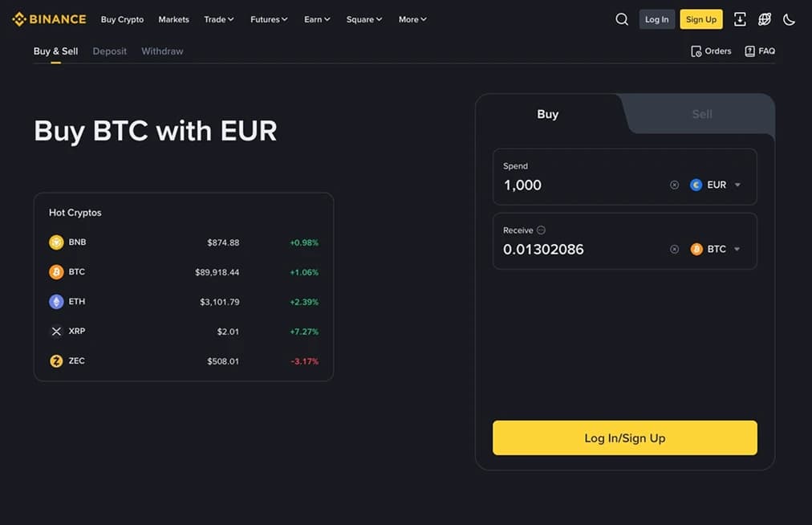Click the Sign Up button
The image size is (812, 525).
pos(700,18)
